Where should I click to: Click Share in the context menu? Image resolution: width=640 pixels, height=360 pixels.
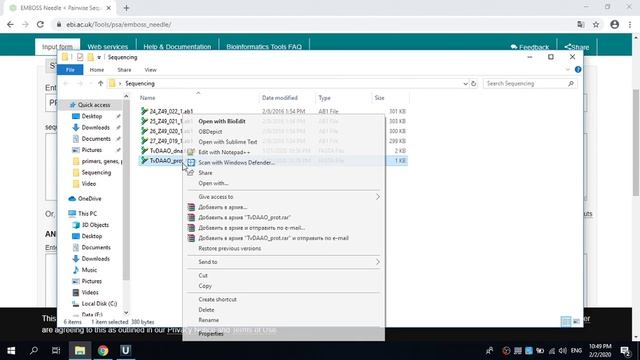pyautogui.click(x=205, y=173)
